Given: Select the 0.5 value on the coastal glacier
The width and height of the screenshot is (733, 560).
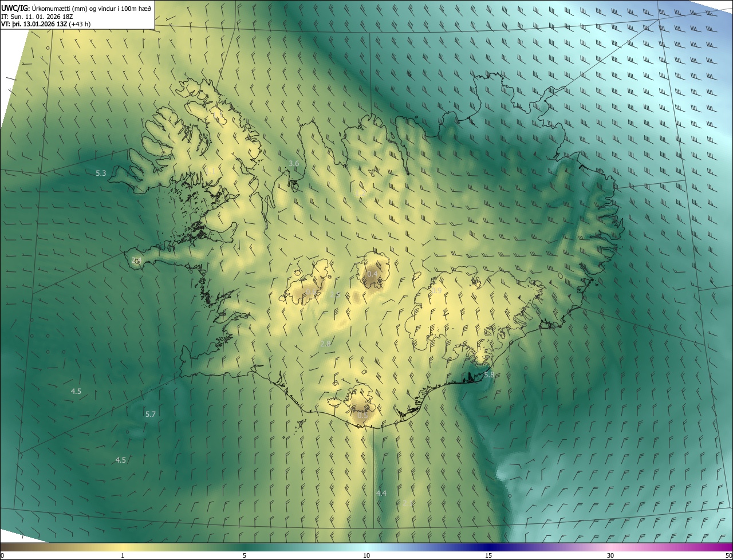Looking at the screenshot, I should (x=362, y=415).
